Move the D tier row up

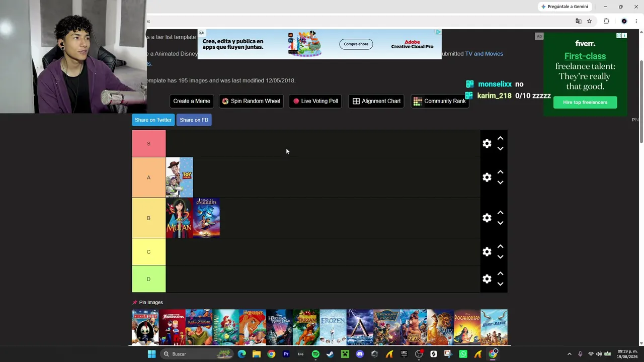tap(500, 274)
